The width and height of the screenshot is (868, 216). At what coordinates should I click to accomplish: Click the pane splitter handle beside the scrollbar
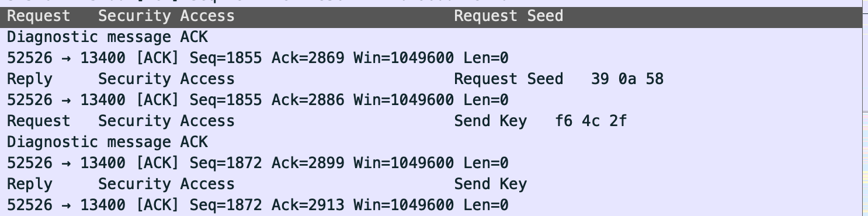[865, 110]
